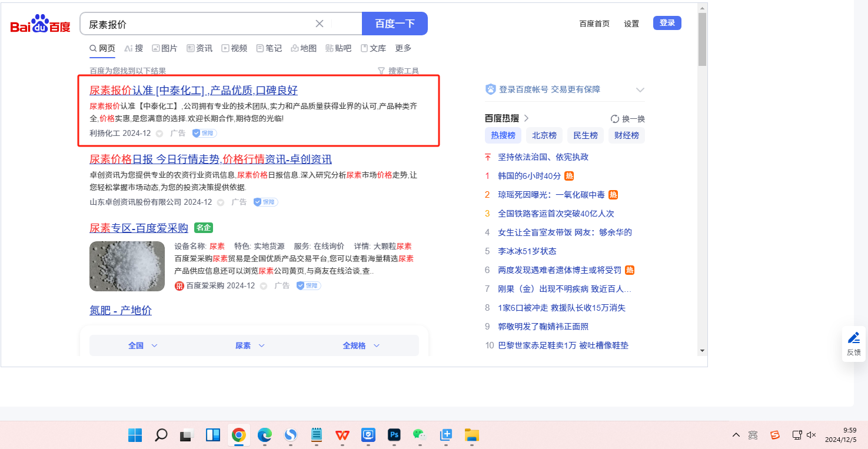Open Microsoft Edge from the taskbar
This screenshot has height=449, width=868.
(264, 435)
